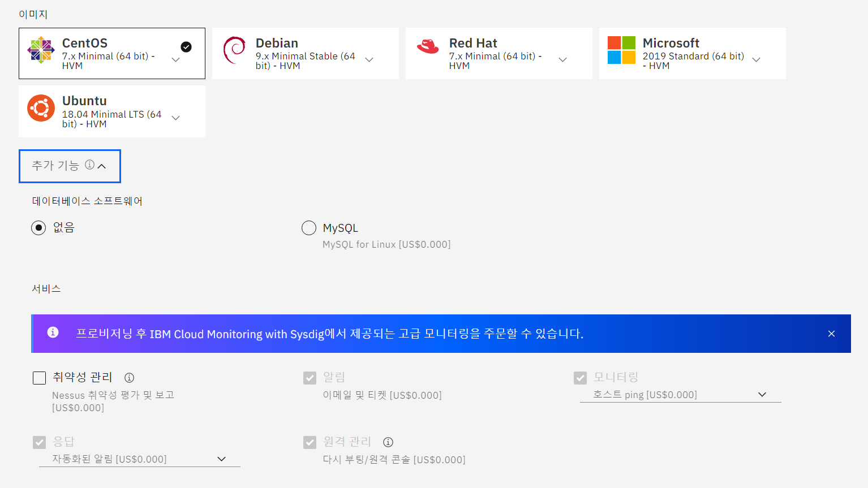The image size is (868, 488).
Task: Click the CentOS logo icon
Action: (x=41, y=50)
